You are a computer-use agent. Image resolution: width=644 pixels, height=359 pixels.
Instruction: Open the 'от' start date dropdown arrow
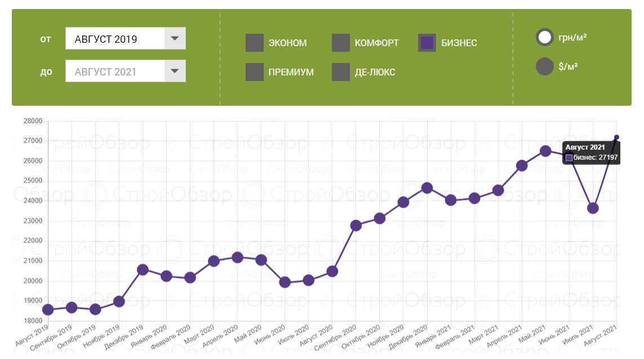click(x=175, y=38)
